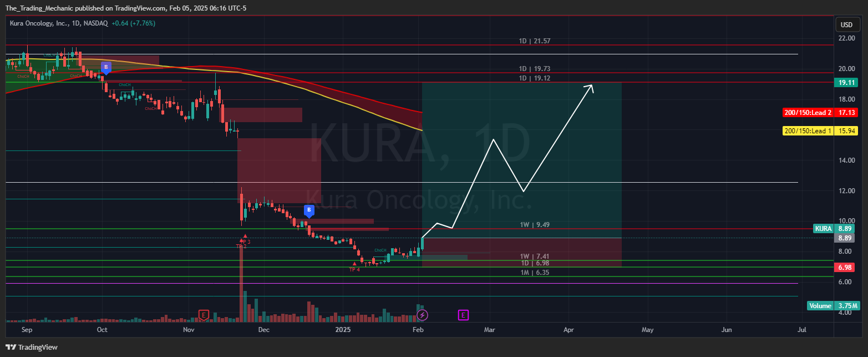Click the blue B marker in December
Viewport: 868px width, 357px height.
pos(309,210)
